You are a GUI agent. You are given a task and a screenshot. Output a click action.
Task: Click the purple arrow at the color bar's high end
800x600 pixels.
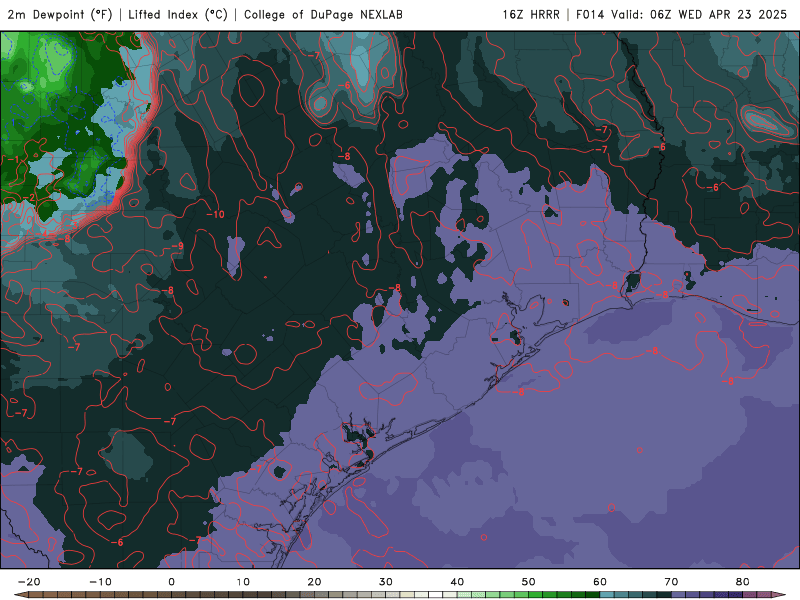pyautogui.click(x=780, y=595)
